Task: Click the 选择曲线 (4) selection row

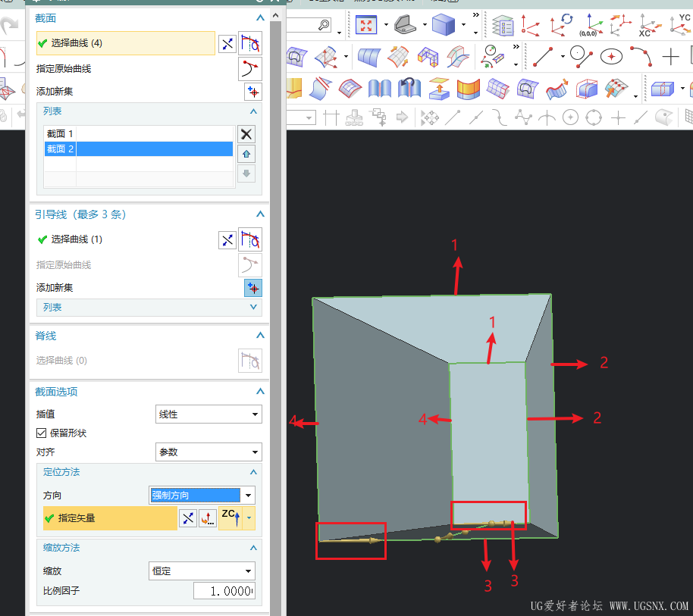Action: coord(126,43)
